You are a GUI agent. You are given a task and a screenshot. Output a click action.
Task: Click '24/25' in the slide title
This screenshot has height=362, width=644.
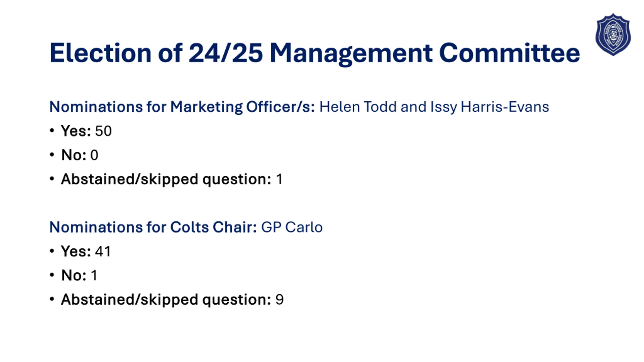click(226, 53)
